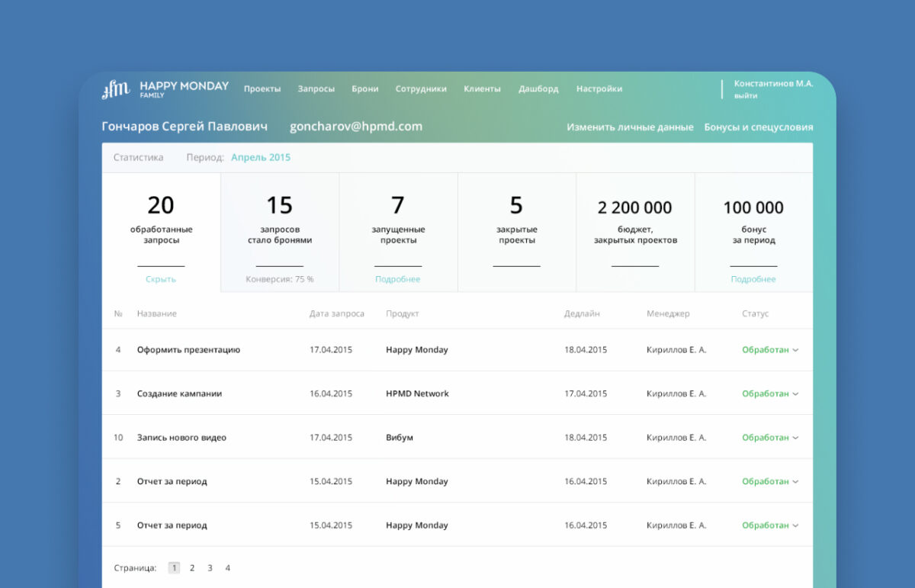Open Бонусы и спецусловия link
Image resolution: width=915 pixels, height=588 pixels.
[758, 127]
